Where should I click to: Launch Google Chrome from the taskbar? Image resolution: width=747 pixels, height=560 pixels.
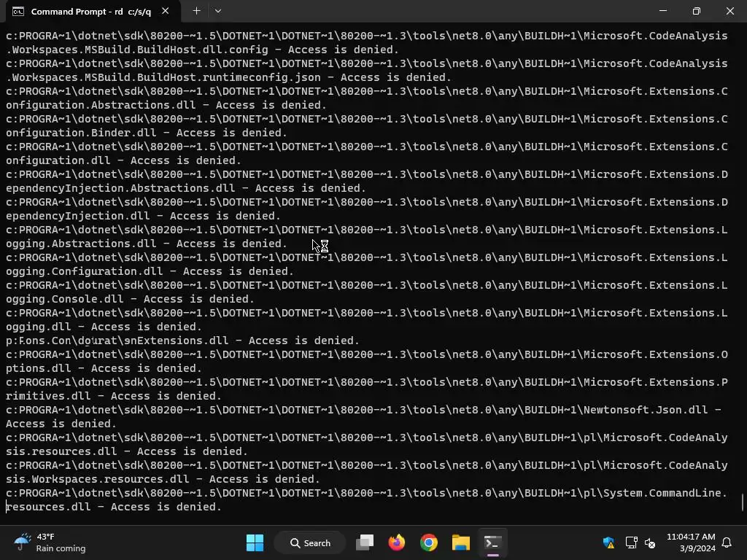tap(429, 542)
